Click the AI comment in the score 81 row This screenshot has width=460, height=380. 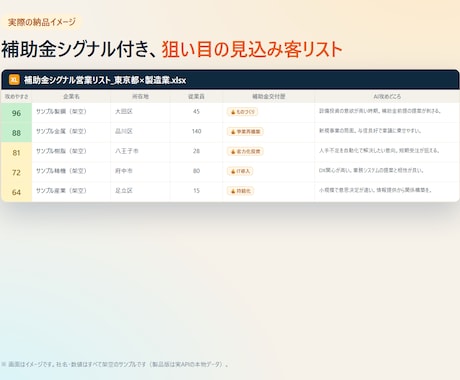pos(379,150)
